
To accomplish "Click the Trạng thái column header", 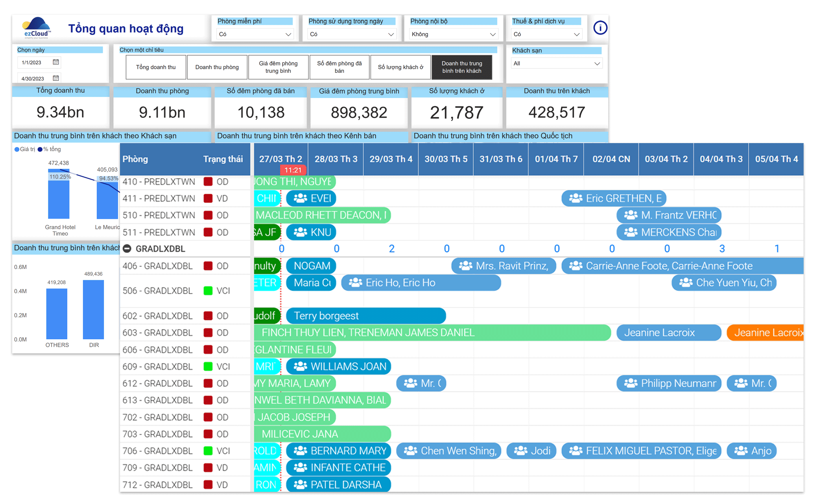I will coord(223,159).
